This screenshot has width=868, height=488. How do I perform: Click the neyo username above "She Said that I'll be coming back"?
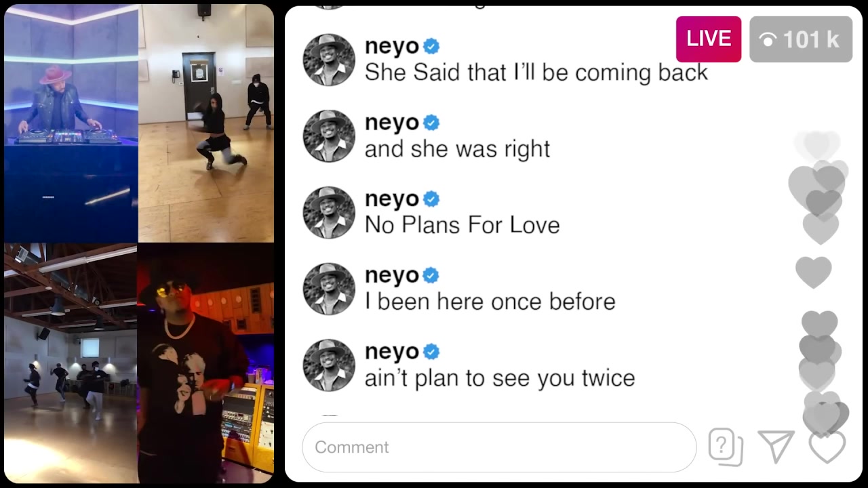point(392,47)
